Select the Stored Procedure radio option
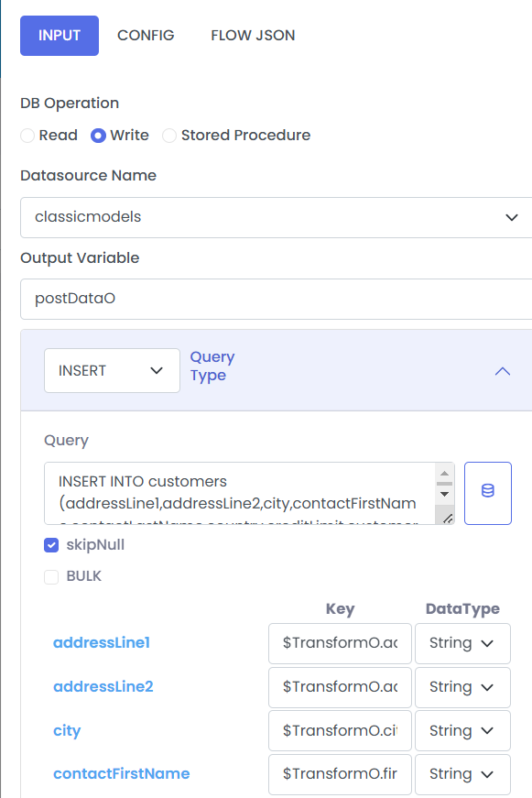This screenshot has height=798, width=532. tap(168, 136)
